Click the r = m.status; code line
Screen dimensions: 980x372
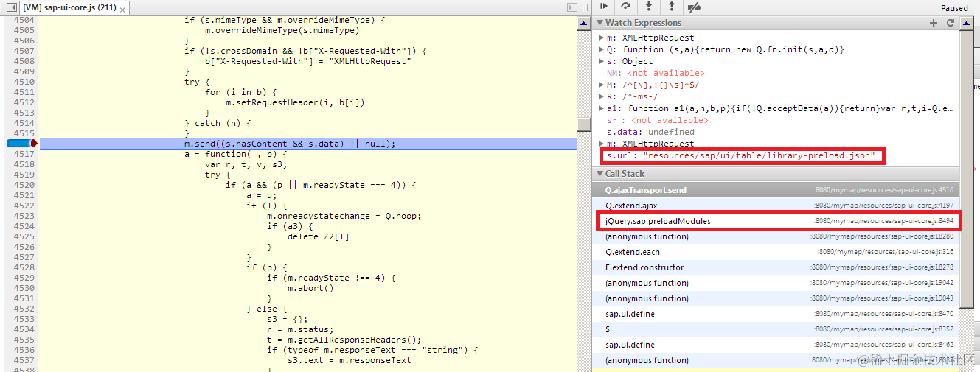(300, 329)
